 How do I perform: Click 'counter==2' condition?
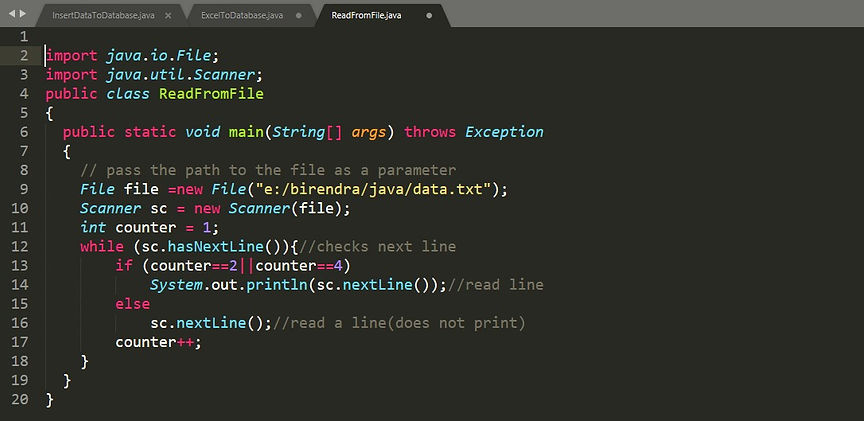[193, 266]
